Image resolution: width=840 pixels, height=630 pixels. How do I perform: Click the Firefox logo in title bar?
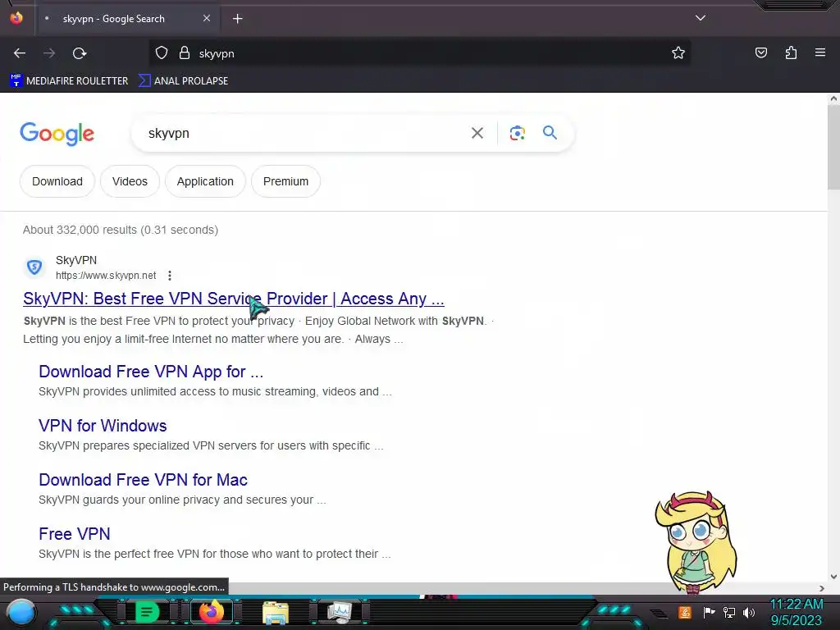(16, 18)
